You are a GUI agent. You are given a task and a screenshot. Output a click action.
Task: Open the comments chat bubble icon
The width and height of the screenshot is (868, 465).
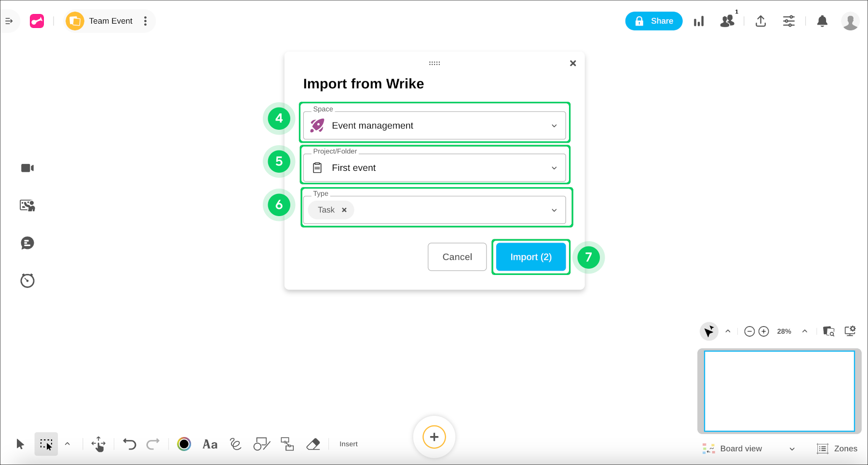(x=27, y=243)
